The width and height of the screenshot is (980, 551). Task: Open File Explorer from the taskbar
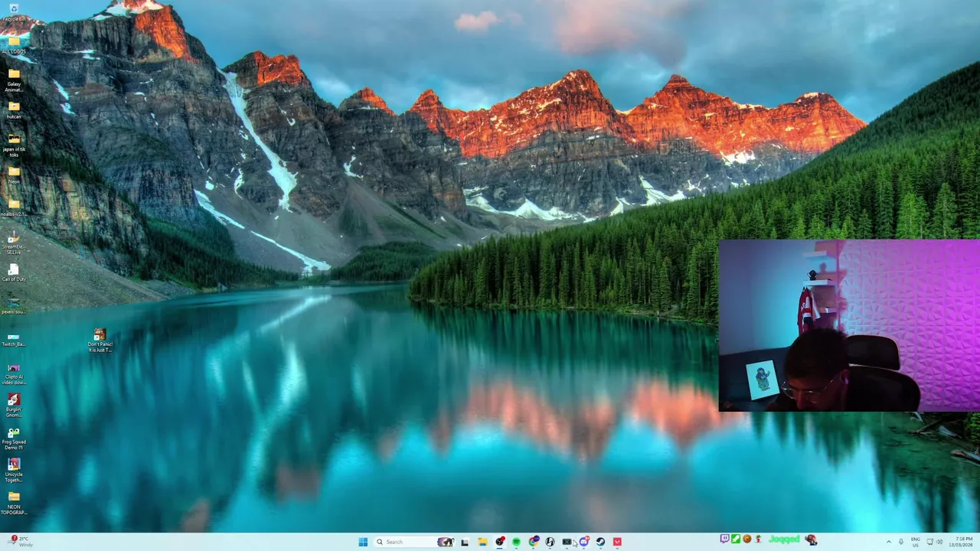482,542
